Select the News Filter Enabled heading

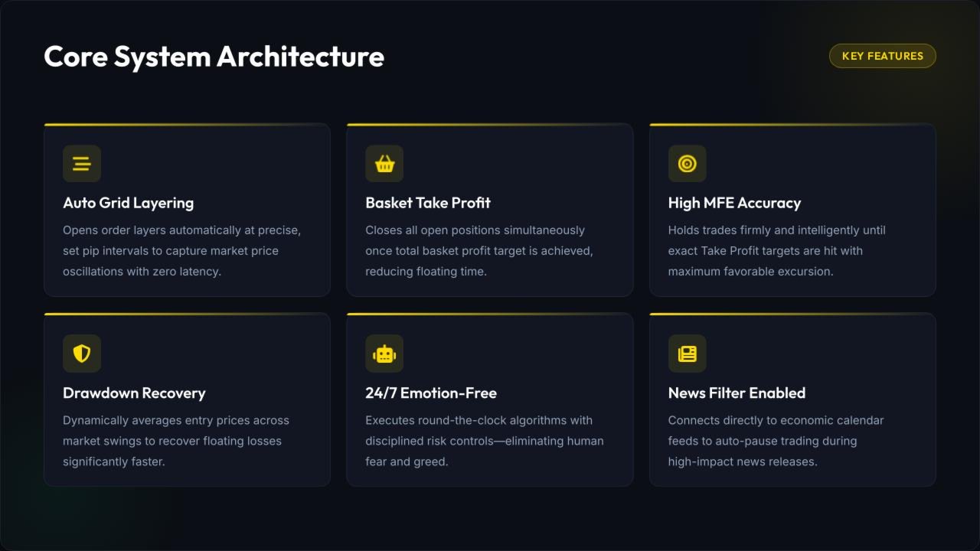737,393
